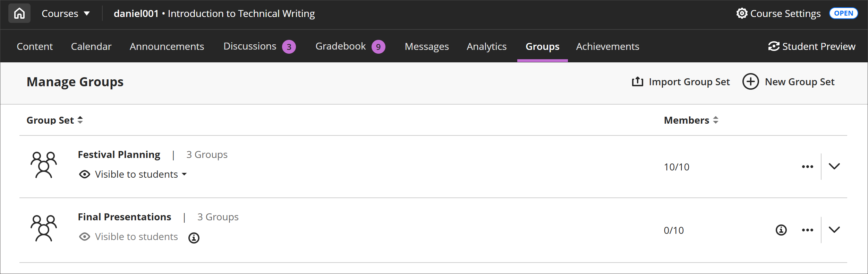Toggle Festival Planning eye visibility icon
The width and height of the screenshot is (868, 274).
[x=85, y=174]
